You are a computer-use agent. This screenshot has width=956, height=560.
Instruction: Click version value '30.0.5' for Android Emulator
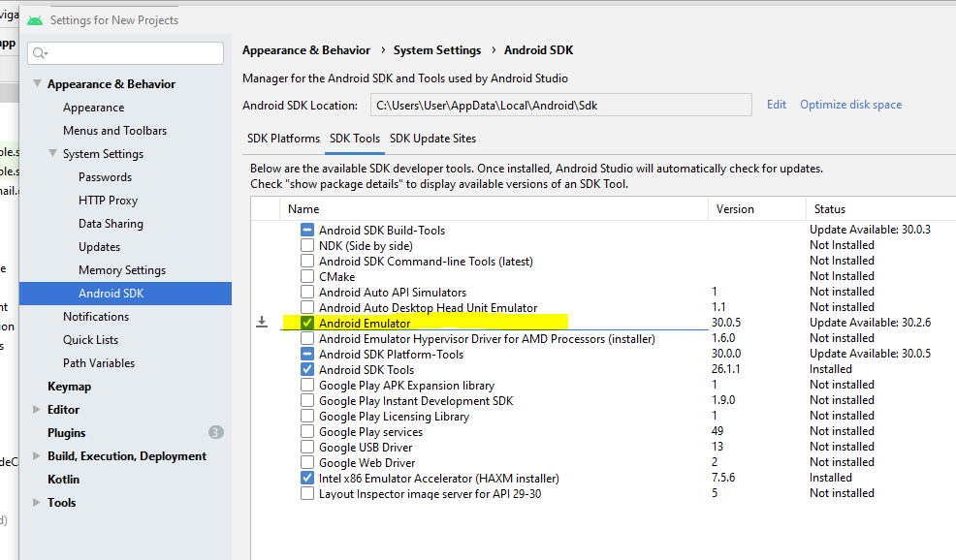[x=726, y=323]
